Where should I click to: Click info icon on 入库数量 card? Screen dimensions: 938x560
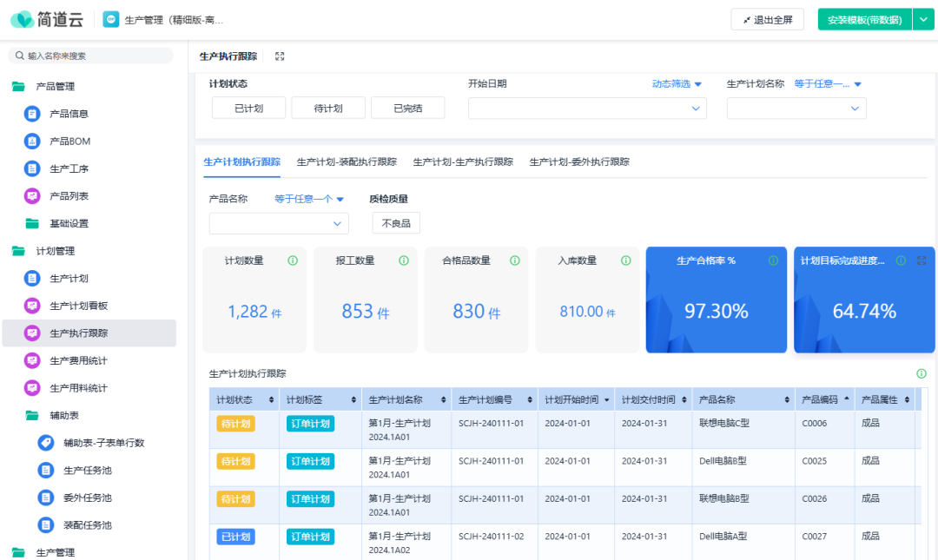tap(625, 260)
